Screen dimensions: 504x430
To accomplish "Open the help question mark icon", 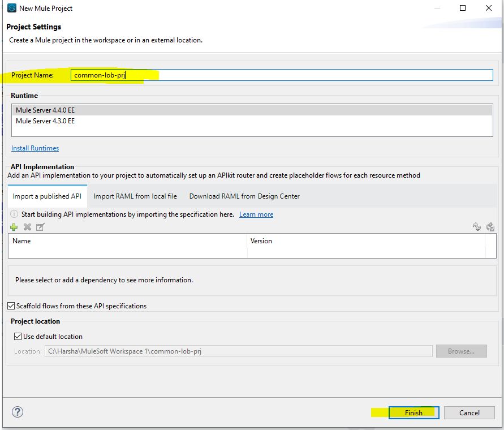I will [18, 412].
